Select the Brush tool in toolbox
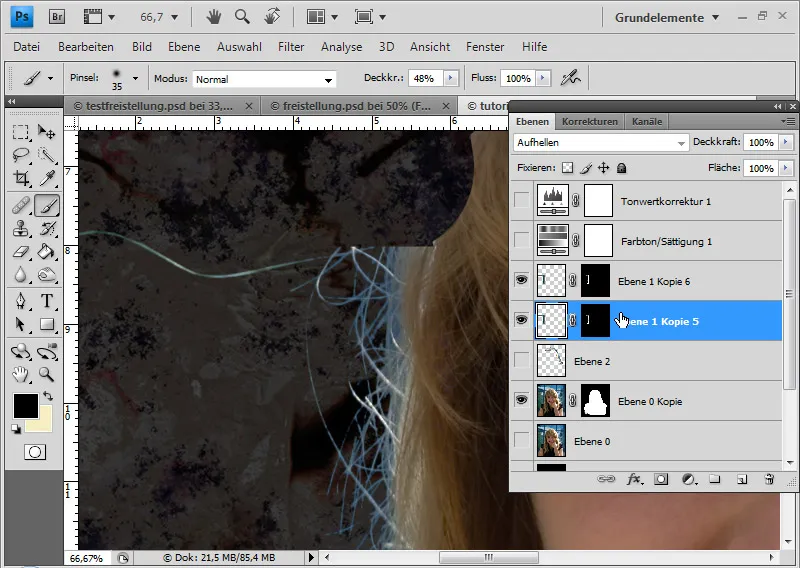This screenshot has width=800, height=568. click(47, 206)
